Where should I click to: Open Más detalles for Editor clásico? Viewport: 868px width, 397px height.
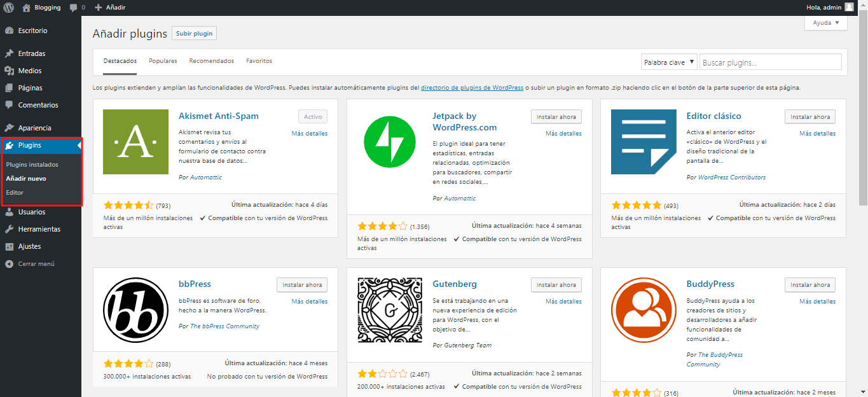coord(818,134)
